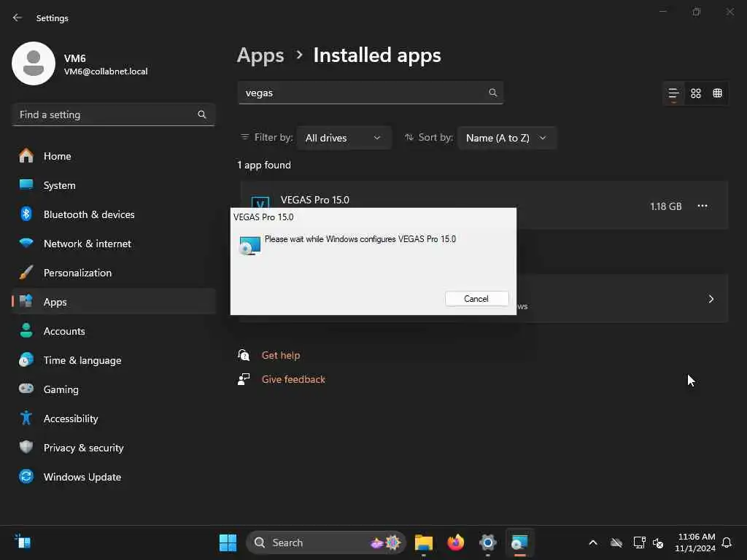Open the Give feedback link
This screenshot has width=747, height=560.
pos(293,379)
